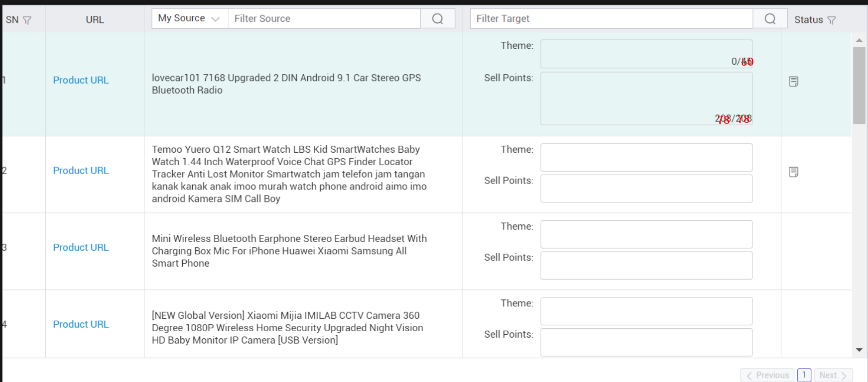Click the scroll up arrow of the table
The height and width of the screenshot is (382, 868).
click(859, 40)
